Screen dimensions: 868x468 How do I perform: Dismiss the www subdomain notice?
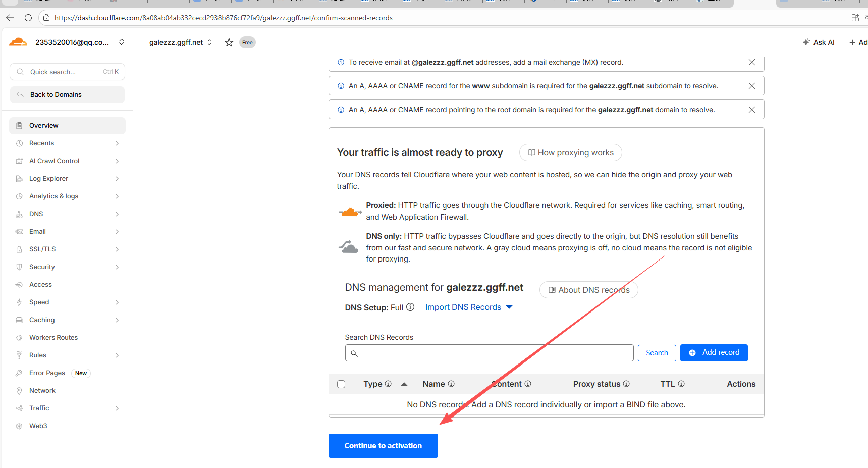tap(751, 86)
